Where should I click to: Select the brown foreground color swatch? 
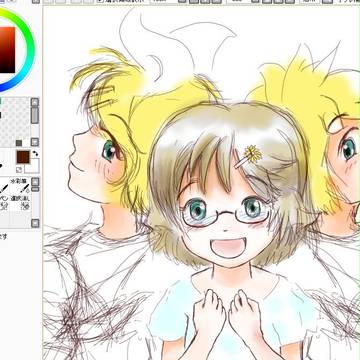pyautogui.click(x=23, y=157)
